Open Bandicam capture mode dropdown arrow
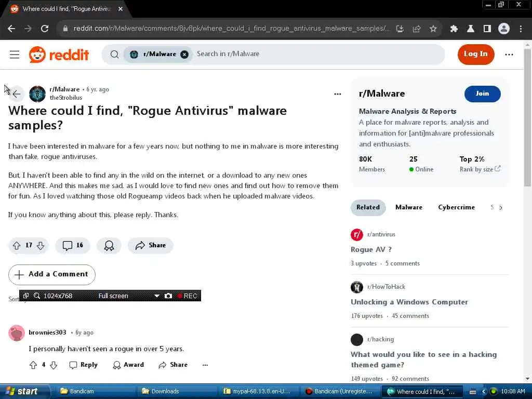532x399 pixels. (x=157, y=296)
